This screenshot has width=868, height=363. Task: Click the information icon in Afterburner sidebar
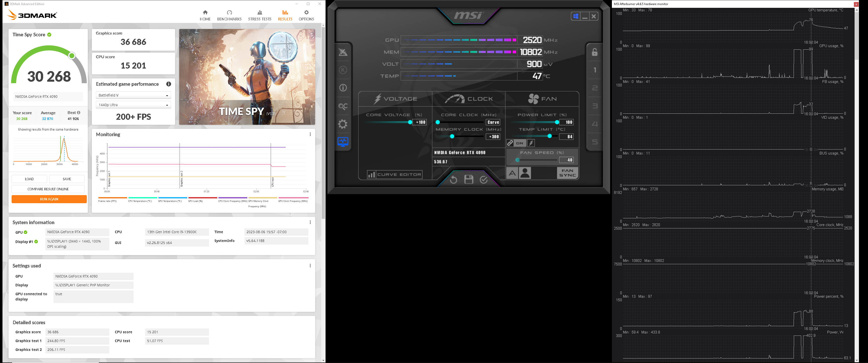pos(343,87)
